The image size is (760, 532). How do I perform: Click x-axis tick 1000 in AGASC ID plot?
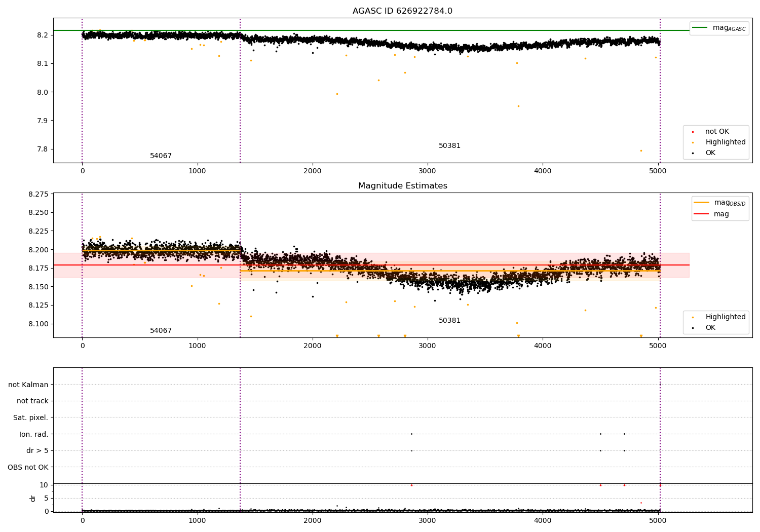point(197,171)
